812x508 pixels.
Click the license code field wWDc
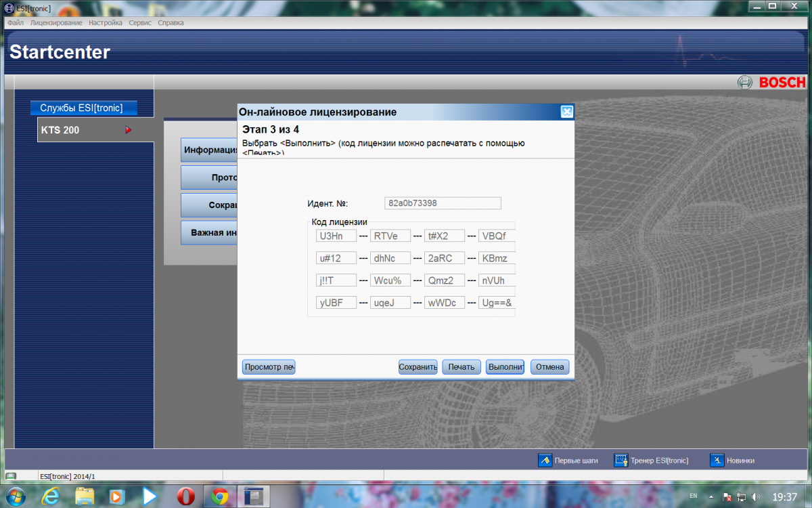coord(445,303)
